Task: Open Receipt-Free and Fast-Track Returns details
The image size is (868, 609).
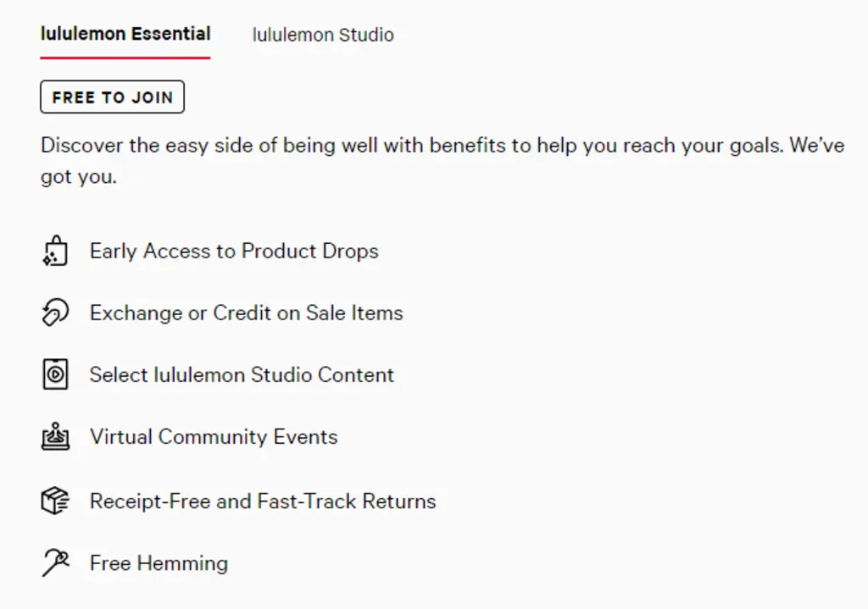Action: click(262, 501)
